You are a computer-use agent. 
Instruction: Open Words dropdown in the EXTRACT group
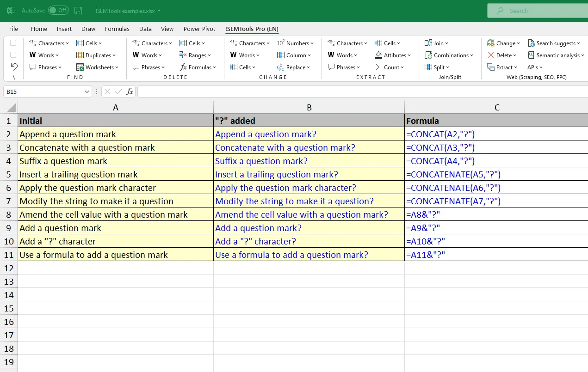click(x=342, y=55)
